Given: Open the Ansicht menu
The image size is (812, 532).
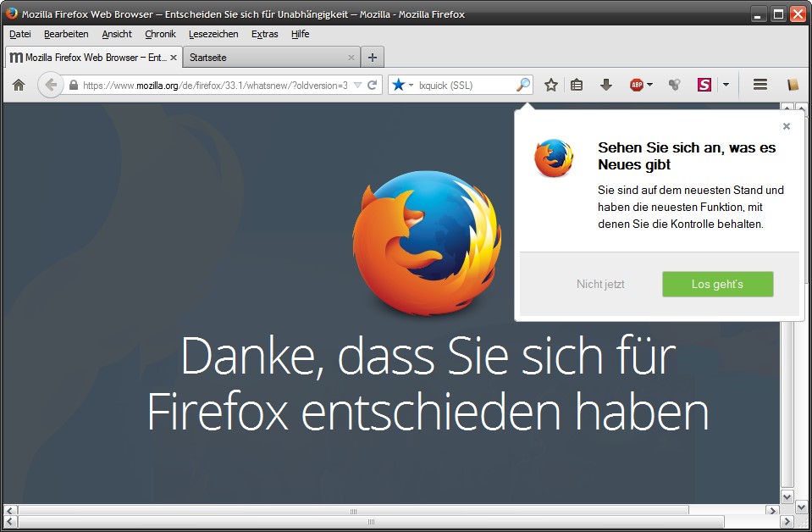Looking at the screenshot, I should [x=117, y=34].
